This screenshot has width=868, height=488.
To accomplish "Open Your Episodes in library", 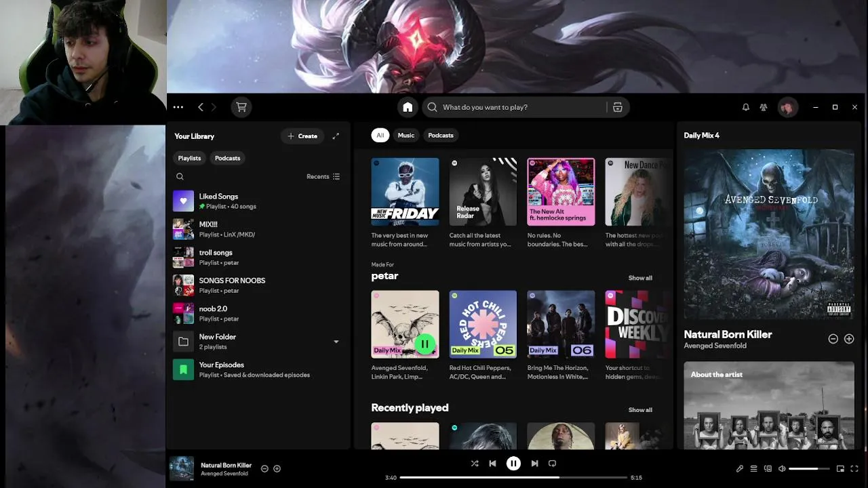I will click(x=258, y=369).
